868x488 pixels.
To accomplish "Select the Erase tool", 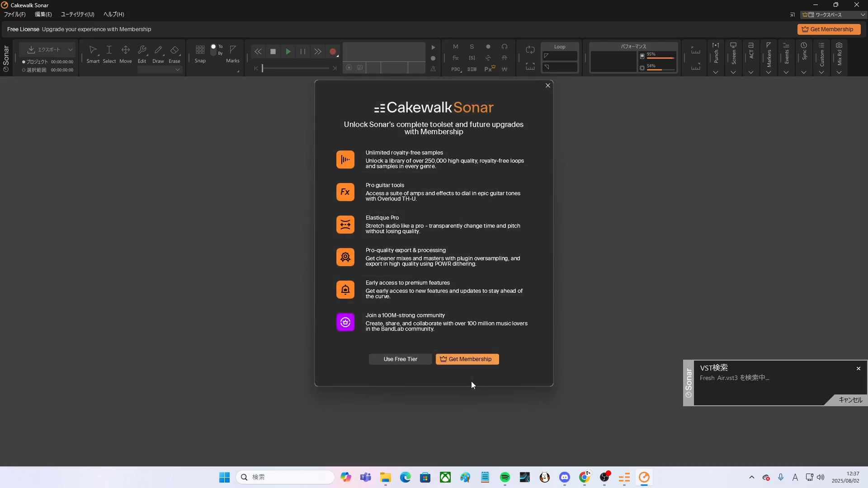I will [x=175, y=54].
